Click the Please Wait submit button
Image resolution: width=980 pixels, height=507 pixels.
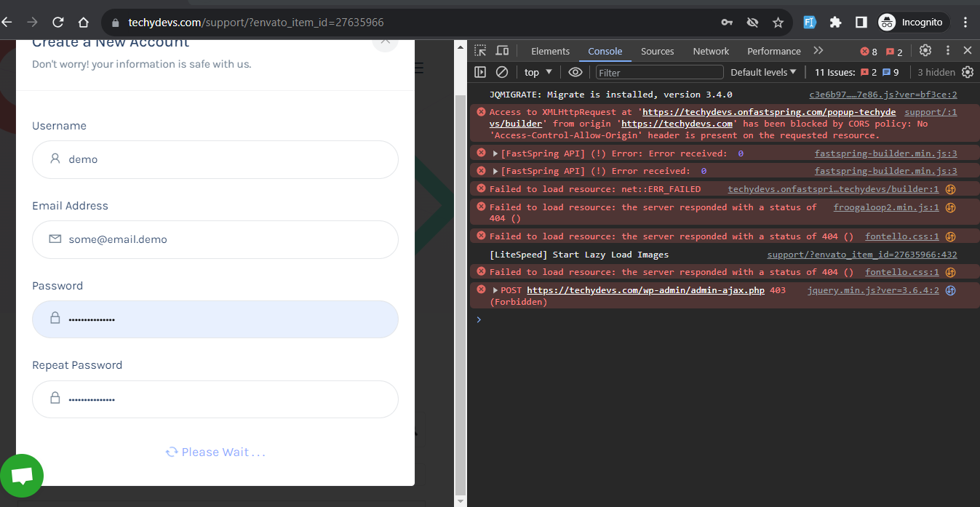tap(215, 452)
